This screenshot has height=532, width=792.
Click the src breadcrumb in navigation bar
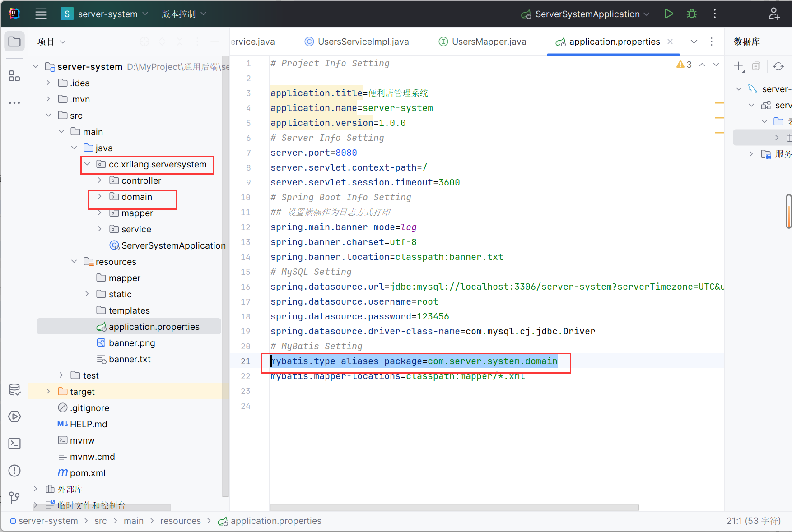click(101, 521)
